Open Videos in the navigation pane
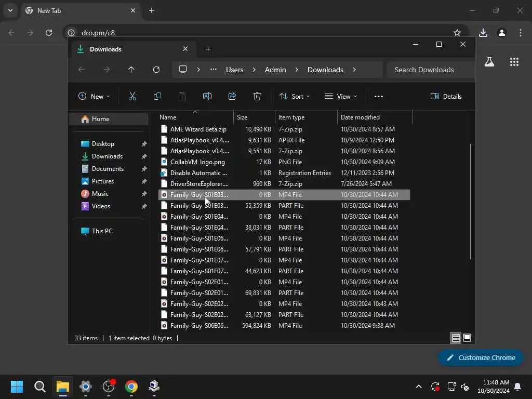The height and width of the screenshot is (399, 532). (x=109, y=206)
